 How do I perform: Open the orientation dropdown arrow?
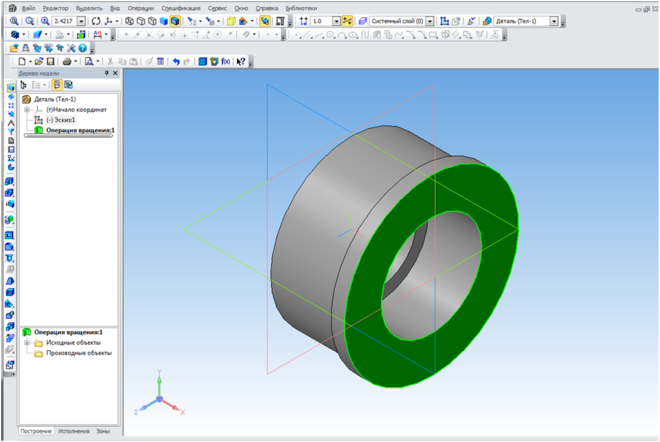[x=117, y=21]
